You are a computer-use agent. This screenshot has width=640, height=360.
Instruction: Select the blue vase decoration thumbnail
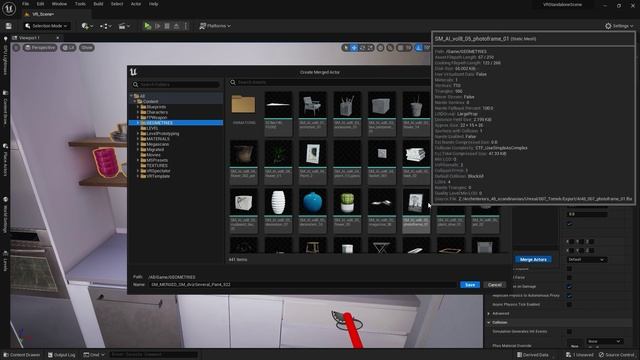click(313, 202)
